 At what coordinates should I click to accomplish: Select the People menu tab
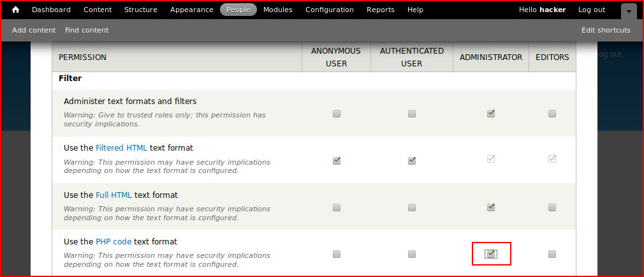(x=238, y=10)
